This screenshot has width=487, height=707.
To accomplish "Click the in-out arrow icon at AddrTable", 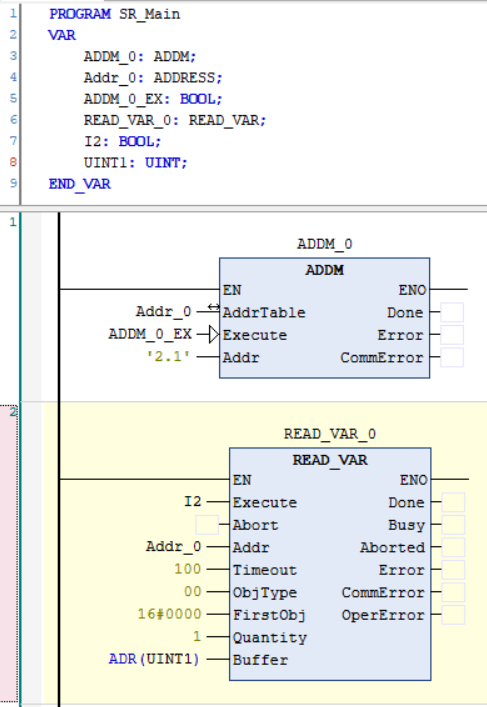I will click(x=213, y=307).
